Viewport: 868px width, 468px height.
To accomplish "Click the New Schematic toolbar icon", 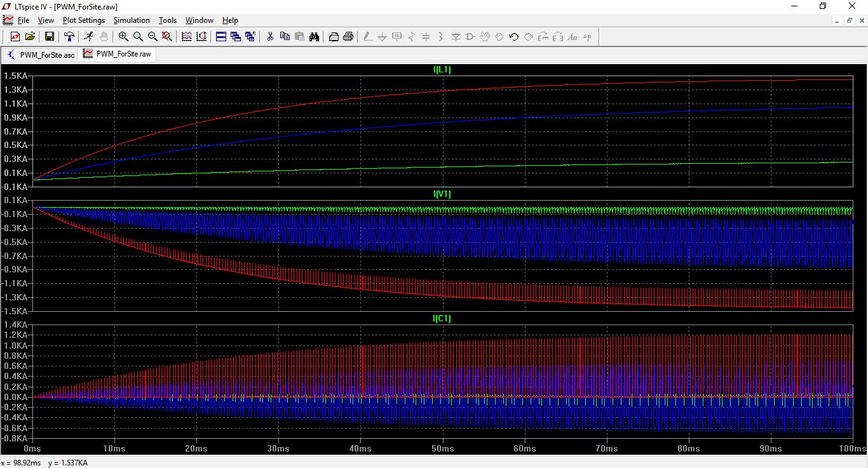I will [15, 37].
